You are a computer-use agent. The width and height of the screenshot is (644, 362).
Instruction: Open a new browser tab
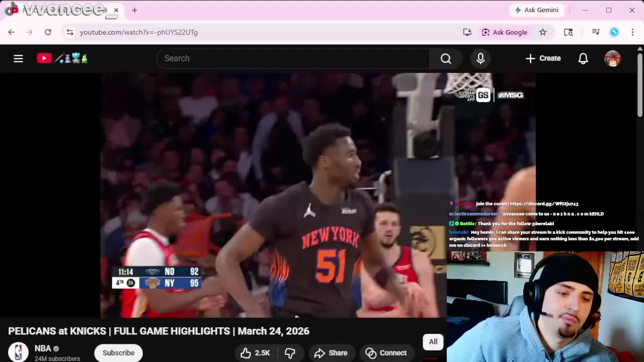(x=134, y=10)
